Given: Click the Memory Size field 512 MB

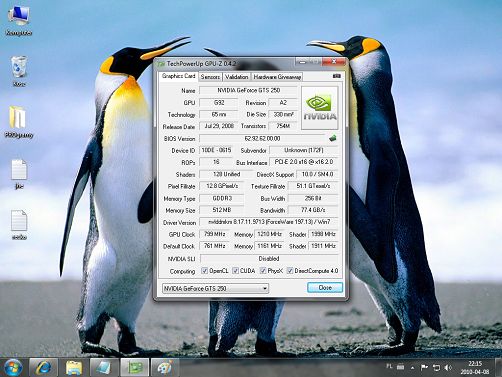Looking at the screenshot, I should [222, 210].
